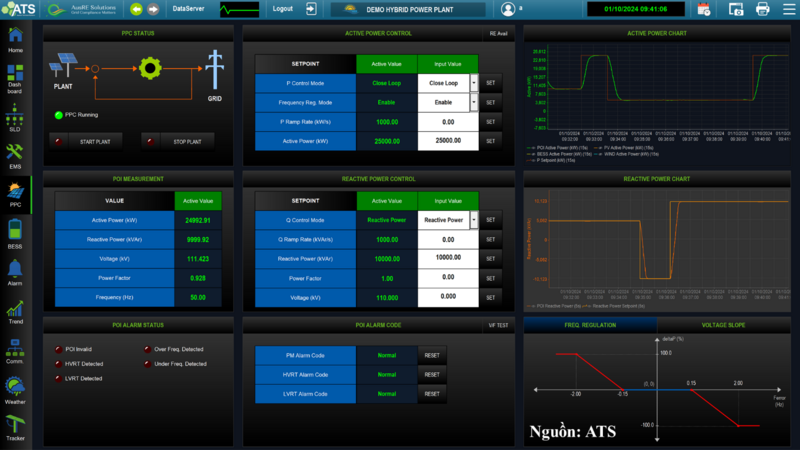
Task: Click POI Voltage value 111.423
Action: click(x=198, y=259)
